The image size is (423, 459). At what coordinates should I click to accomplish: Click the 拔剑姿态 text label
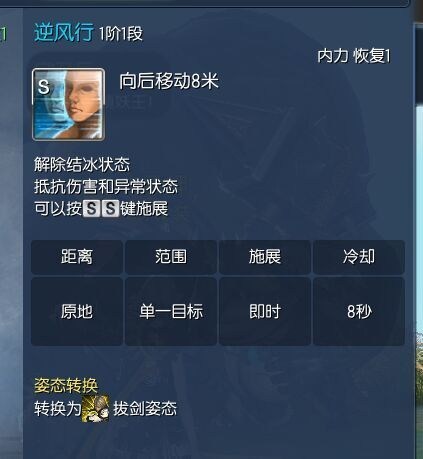(x=145, y=409)
